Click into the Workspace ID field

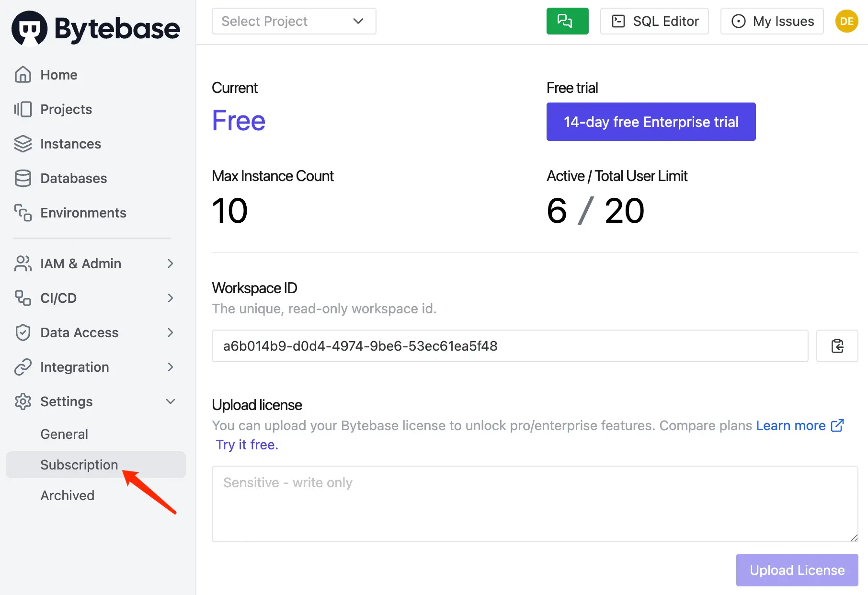510,346
